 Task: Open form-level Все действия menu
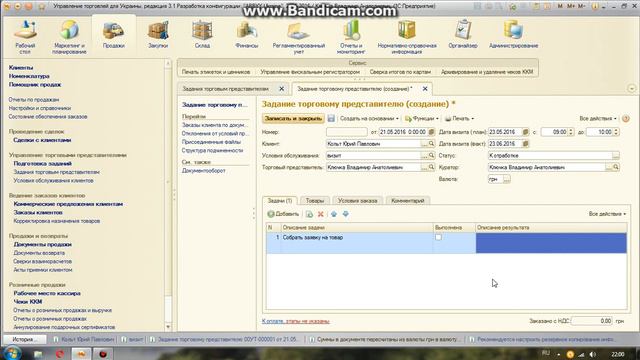(x=598, y=118)
